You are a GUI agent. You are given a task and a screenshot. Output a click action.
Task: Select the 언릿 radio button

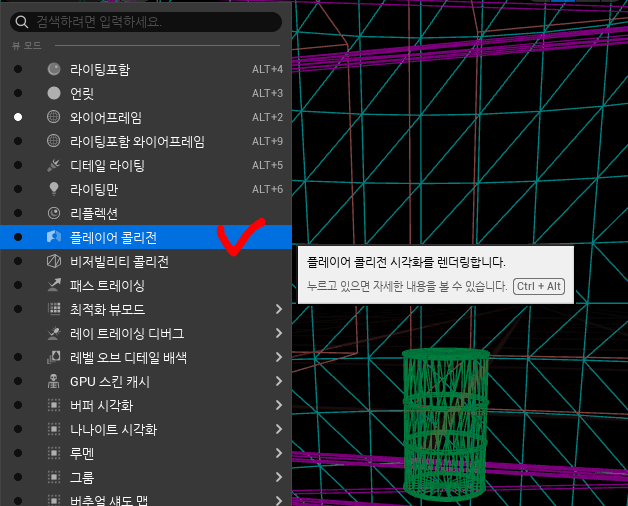click(18, 93)
